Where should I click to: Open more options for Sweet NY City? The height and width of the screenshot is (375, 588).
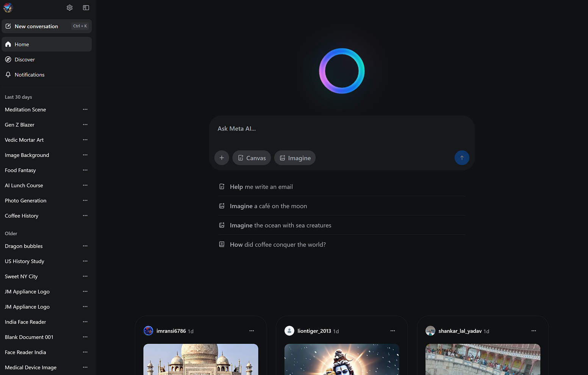click(x=85, y=276)
